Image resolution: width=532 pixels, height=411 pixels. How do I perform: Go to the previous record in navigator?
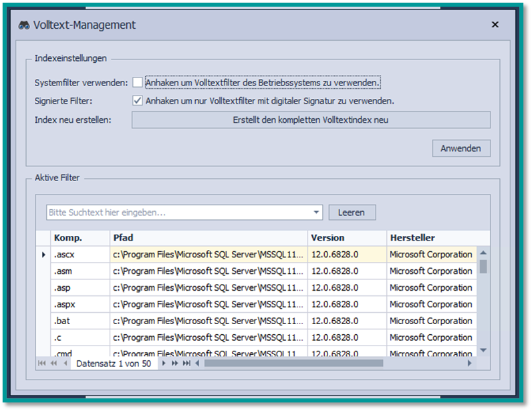[65, 363]
